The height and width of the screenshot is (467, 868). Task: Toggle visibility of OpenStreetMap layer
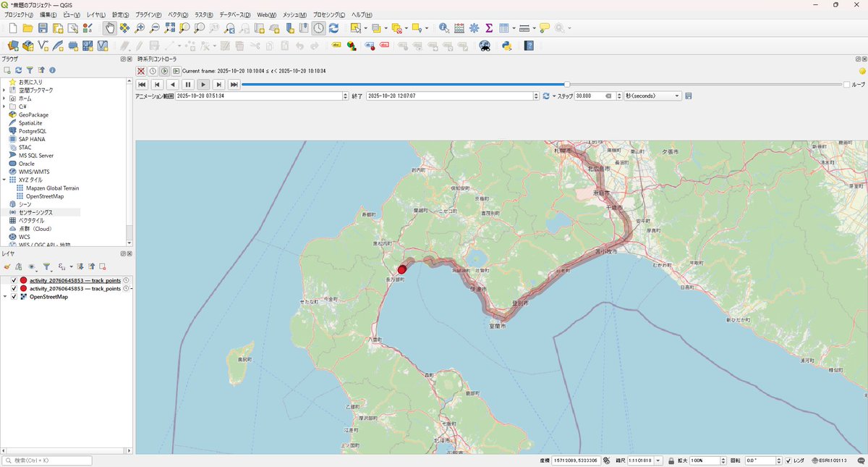click(x=14, y=297)
